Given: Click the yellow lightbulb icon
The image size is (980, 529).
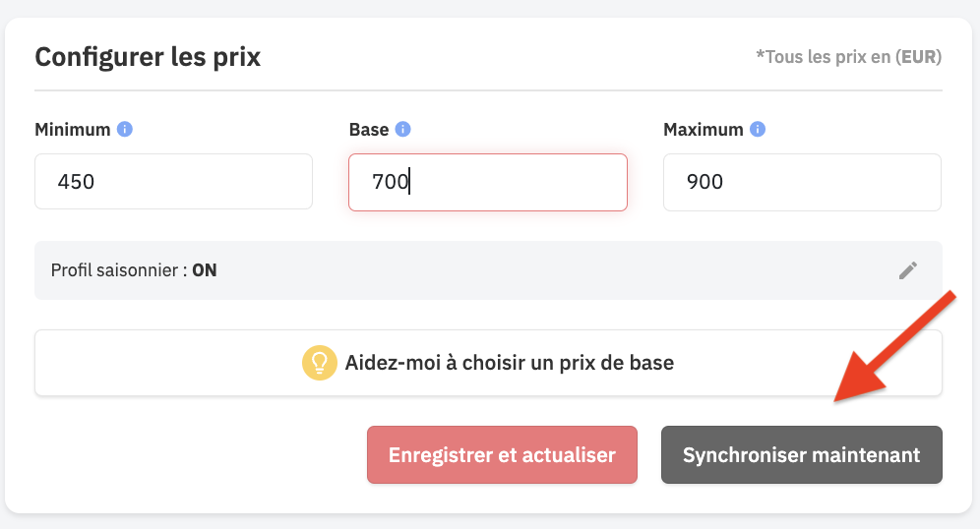Looking at the screenshot, I should tap(320, 363).
